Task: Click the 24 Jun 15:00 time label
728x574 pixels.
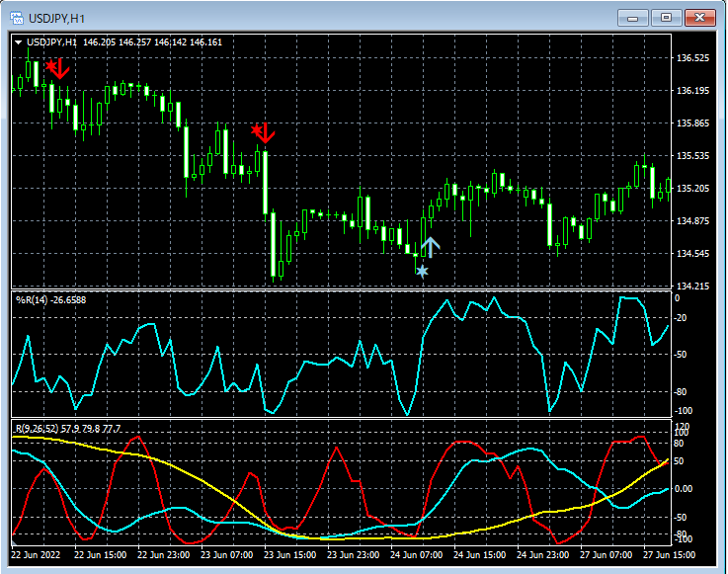Action: (x=479, y=555)
